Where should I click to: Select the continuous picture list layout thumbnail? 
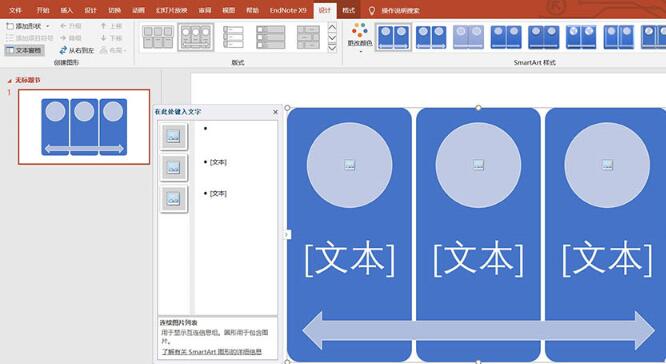point(195,37)
